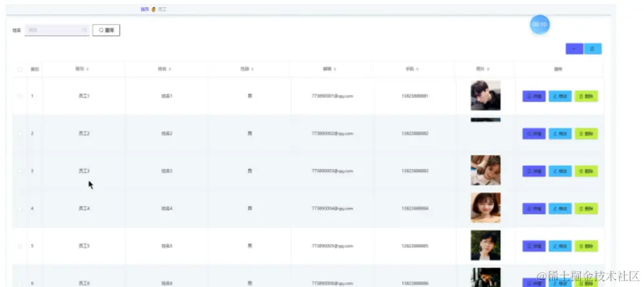Click 修改 edit button for 员工2
The width and height of the screenshot is (644, 287).
pyautogui.click(x=561, y=133)
